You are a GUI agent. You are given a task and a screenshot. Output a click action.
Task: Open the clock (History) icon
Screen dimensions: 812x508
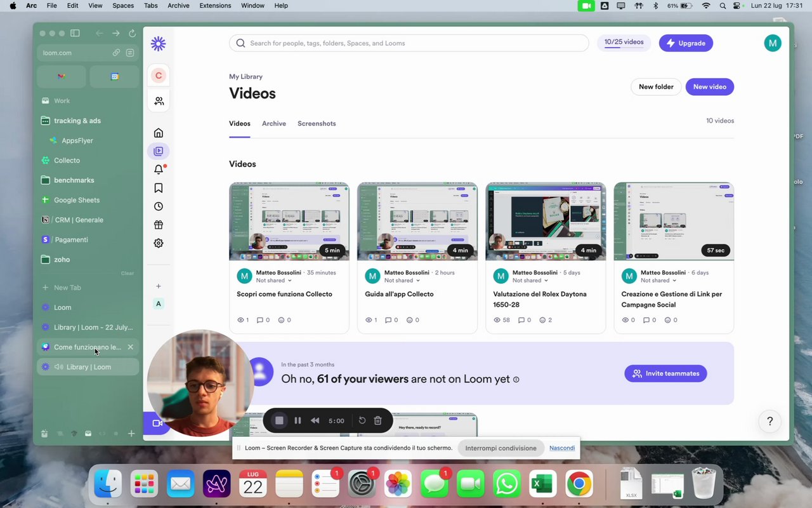click(x=159, y=206)
